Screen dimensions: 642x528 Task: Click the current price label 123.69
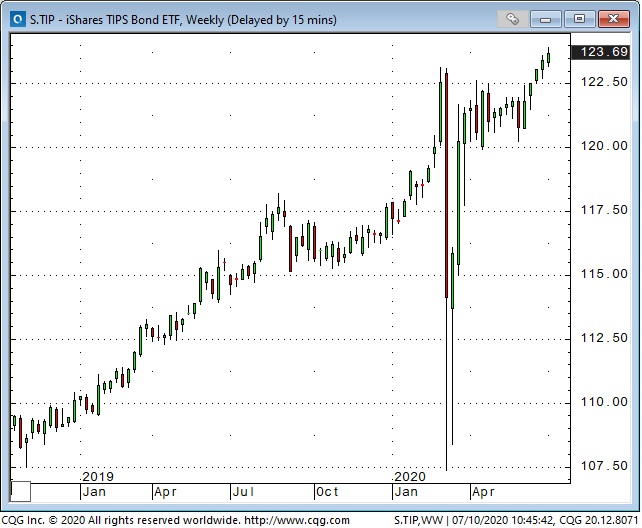click(x=600, y=52)
